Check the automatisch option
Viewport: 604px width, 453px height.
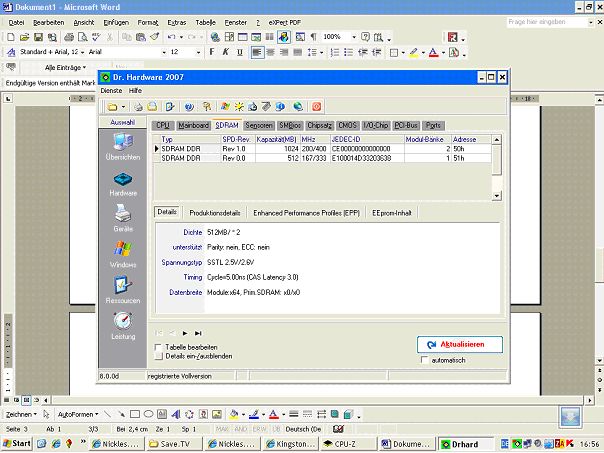pos(425,360)
